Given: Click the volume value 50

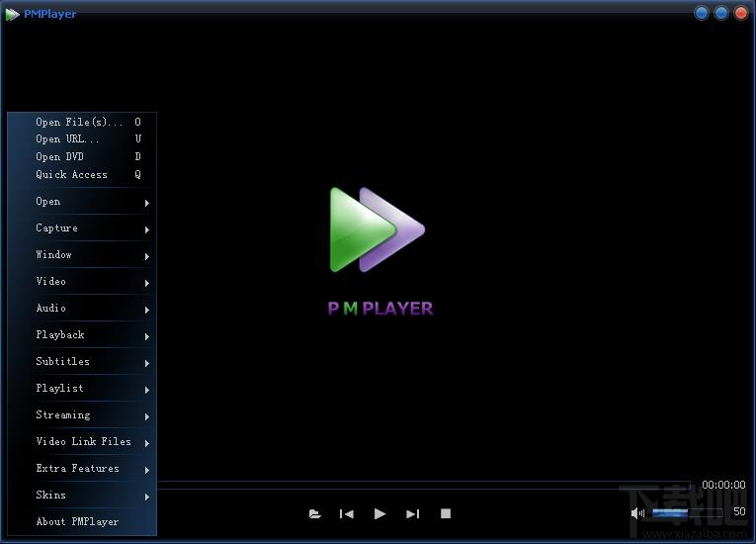Looking at the screenshot, I should tap(739, 511).
